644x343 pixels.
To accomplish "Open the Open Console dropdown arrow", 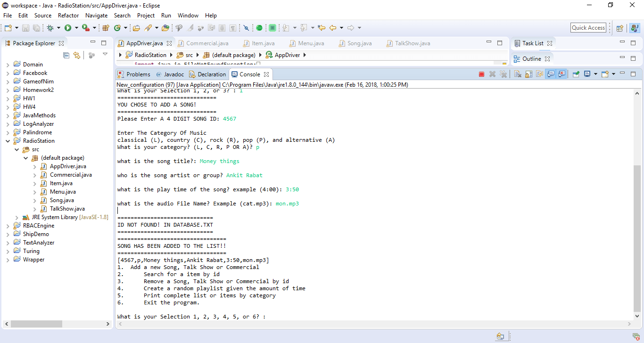I will (x=613, y=74).
